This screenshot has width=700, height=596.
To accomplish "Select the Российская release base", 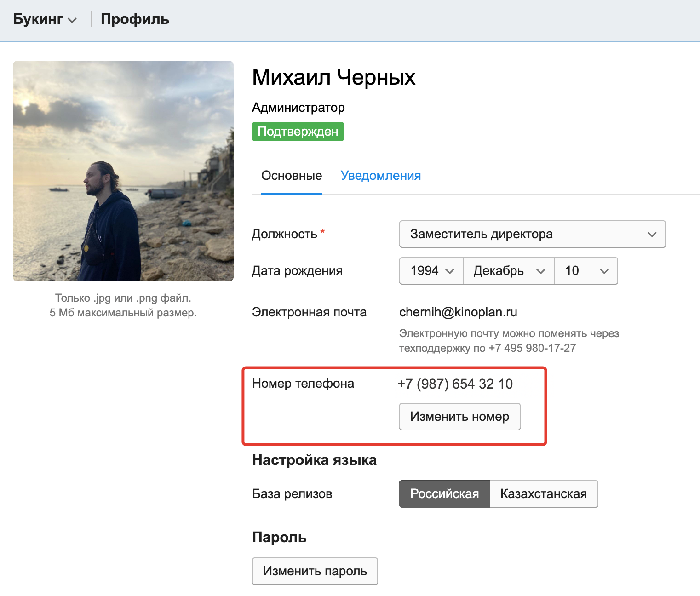I will 445,494.
